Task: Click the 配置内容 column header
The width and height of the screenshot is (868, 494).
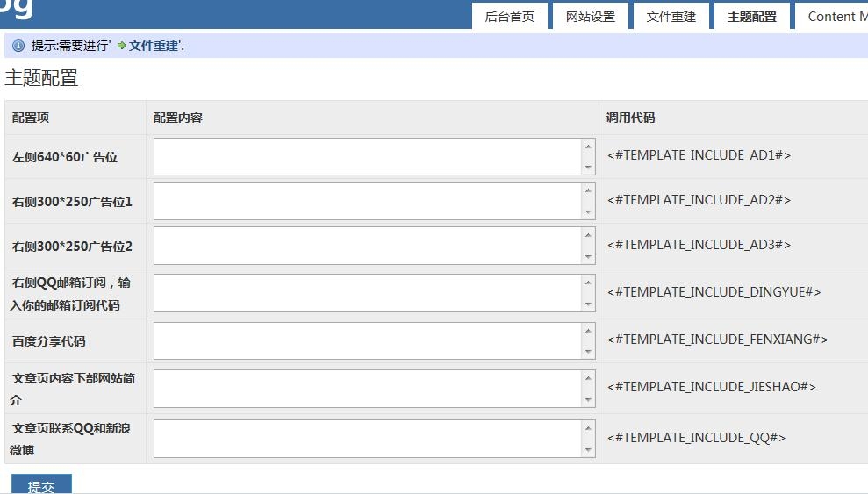Action: coord(177,118)
